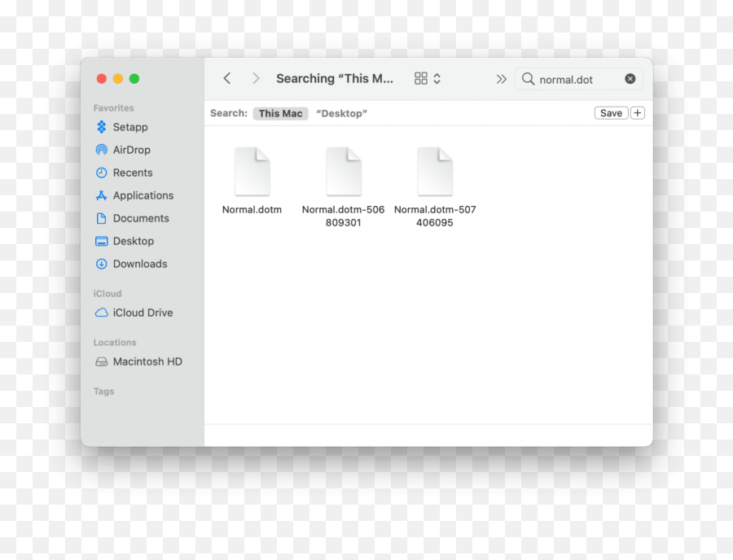Add a search criterion with plus button
Image resolution: width=733 pixels, height=560 pixels.
[x=637, y=112]
